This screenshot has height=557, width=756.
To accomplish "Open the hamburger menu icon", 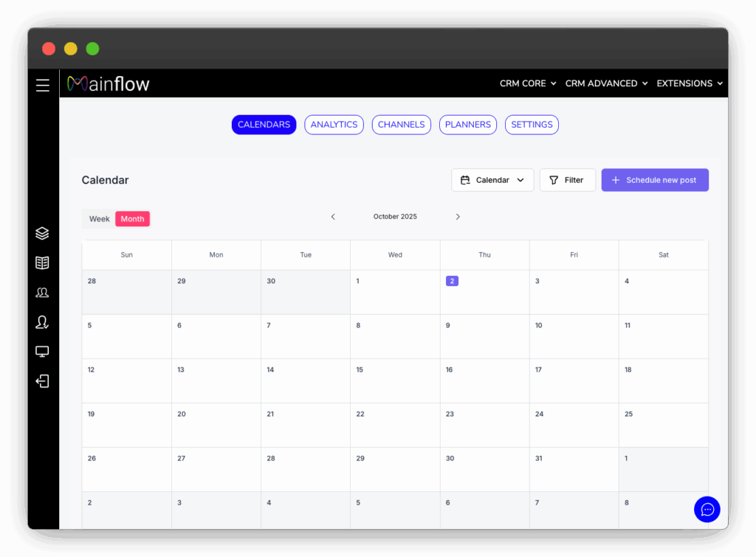I will click(43, 86).
